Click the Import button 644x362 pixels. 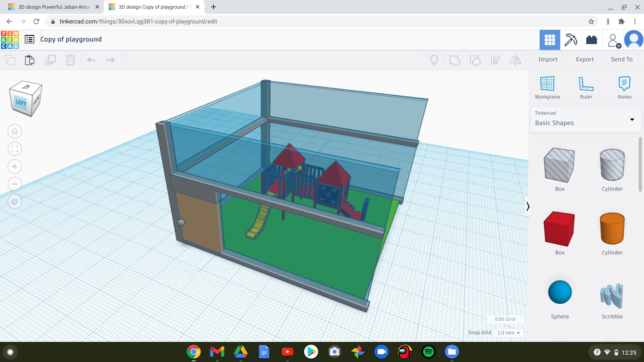tap(547, 59)
